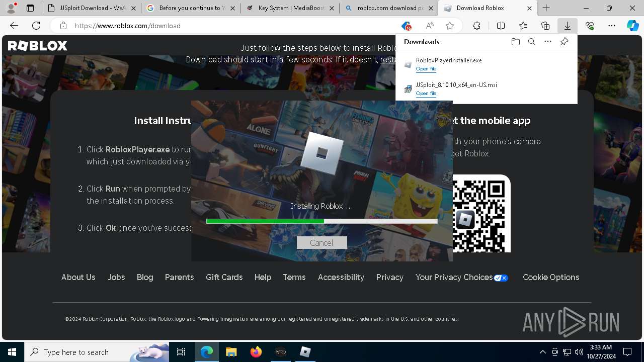
Task: Switch to Key System MediaBoost tab
Action: coord(289,8)
